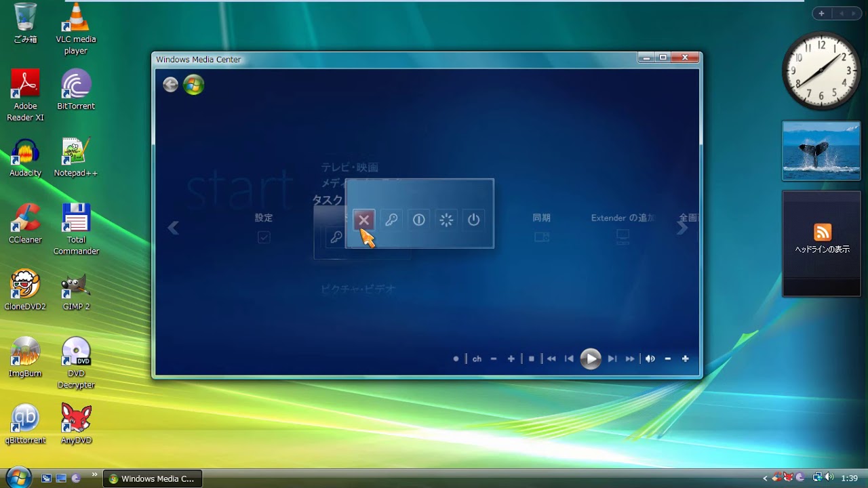
Task: Expand the quick launch overflow chevron
Action: tap(94, 474)
